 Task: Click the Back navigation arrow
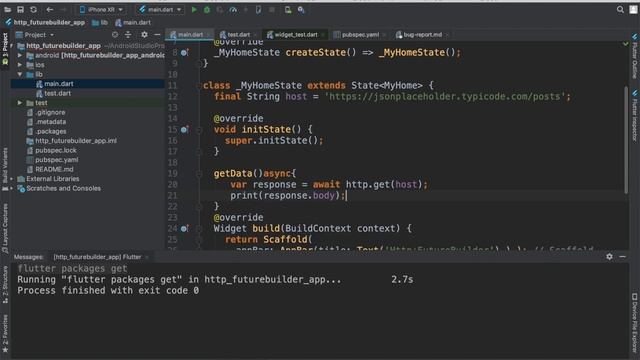click(x=49, y=9)
